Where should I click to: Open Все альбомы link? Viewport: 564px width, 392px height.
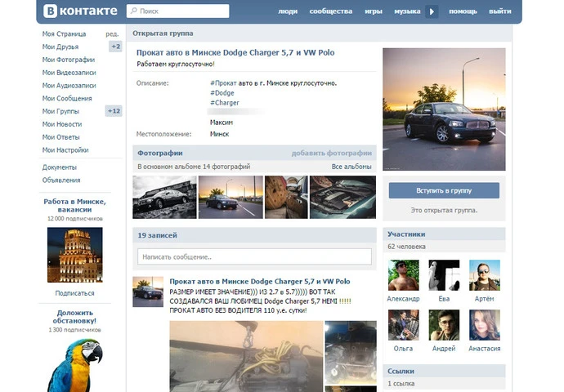351,167
